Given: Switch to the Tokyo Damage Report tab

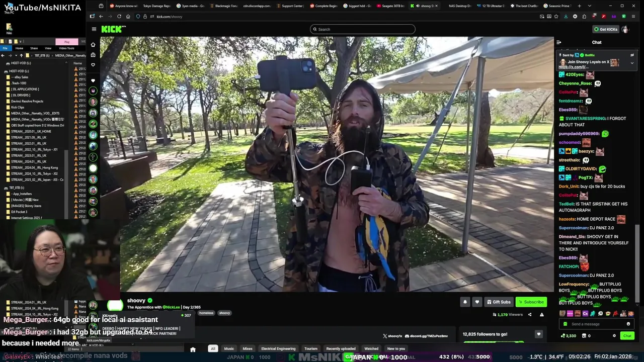Looking at the screenshot, I should pos(156,6).
